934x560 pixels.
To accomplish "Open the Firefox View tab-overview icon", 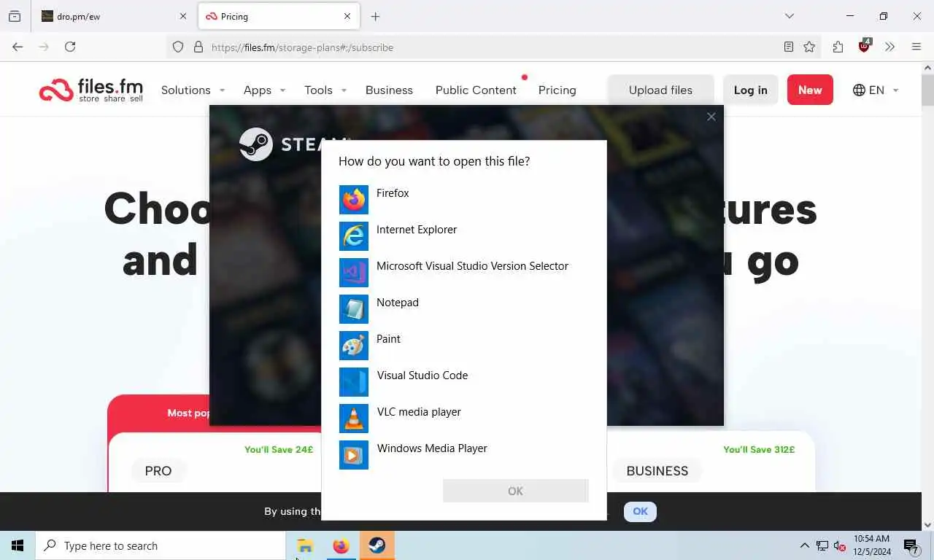I will click(x=14, y=16).
